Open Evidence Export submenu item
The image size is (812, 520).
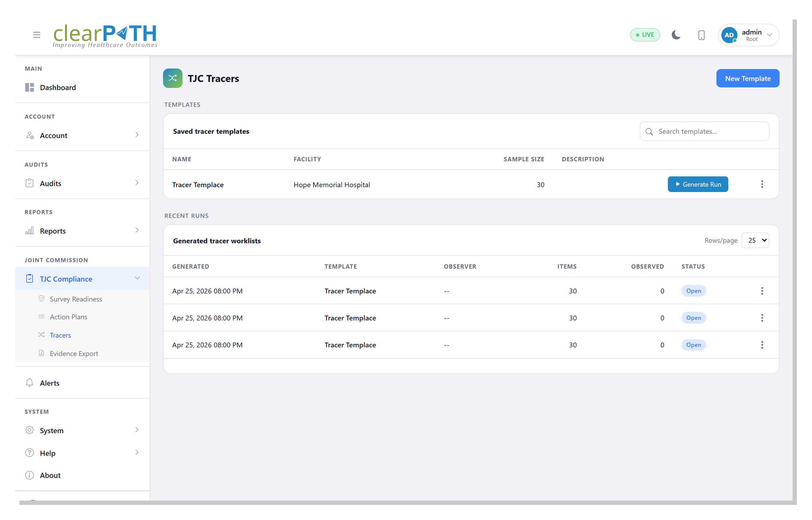click(74, 354)
